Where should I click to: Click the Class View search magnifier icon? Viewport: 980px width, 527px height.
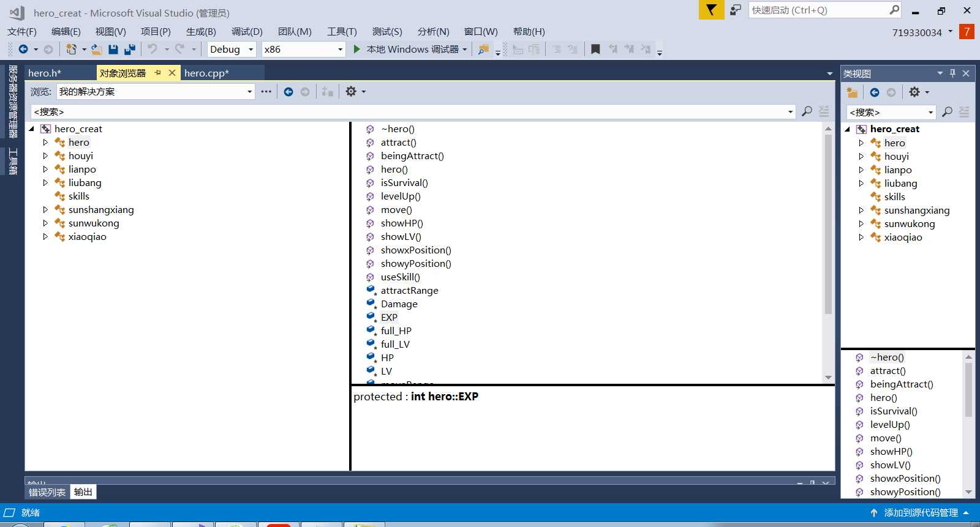pos(947,112)
